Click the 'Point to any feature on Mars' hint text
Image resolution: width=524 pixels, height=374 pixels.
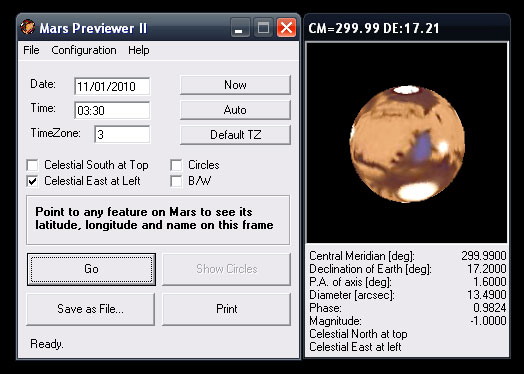pyautogui.click(x=154, y=218)
